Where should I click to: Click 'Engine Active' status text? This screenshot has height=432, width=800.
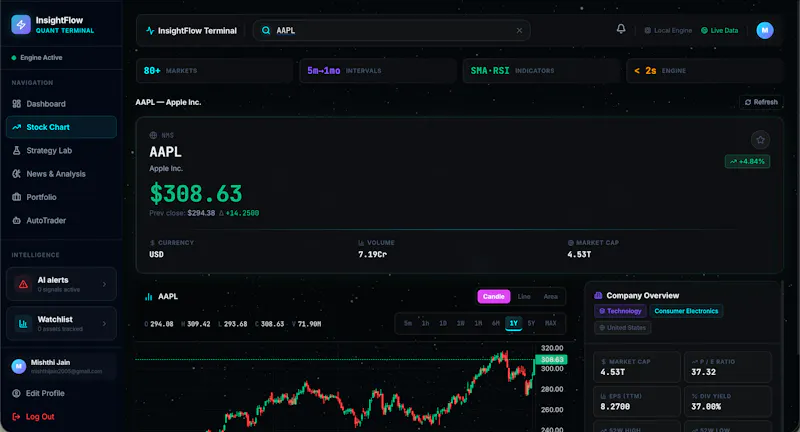point(41,58)
